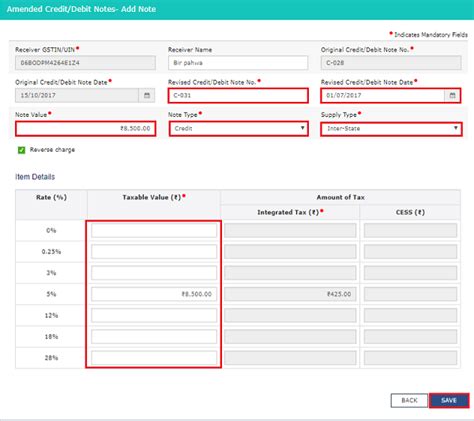Click Taxable Value field for 0.25% rate
Screen dimensions: 474x421
[154, 252]
